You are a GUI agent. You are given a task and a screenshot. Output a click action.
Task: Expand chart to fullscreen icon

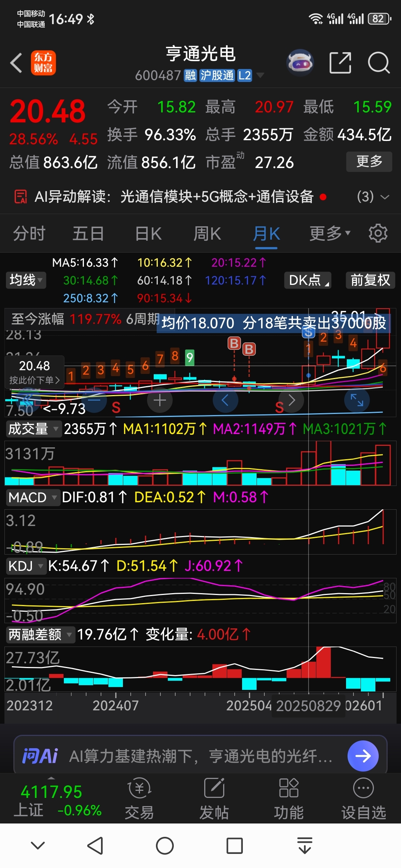click(x=357, y=400)
